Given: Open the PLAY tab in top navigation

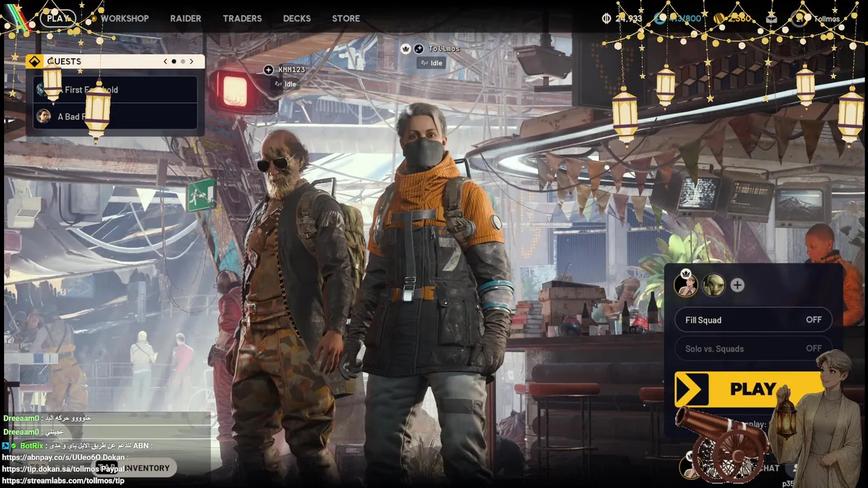Looking at the screenshot, I should 58,18.
